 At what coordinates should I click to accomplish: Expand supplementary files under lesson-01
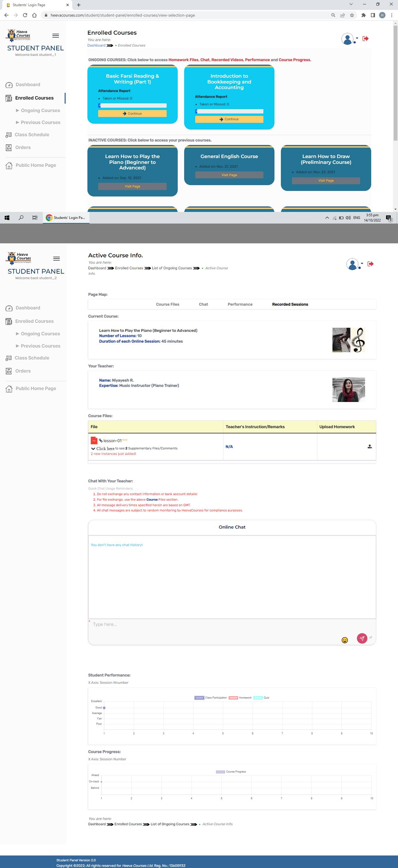[x=105, y=449]
